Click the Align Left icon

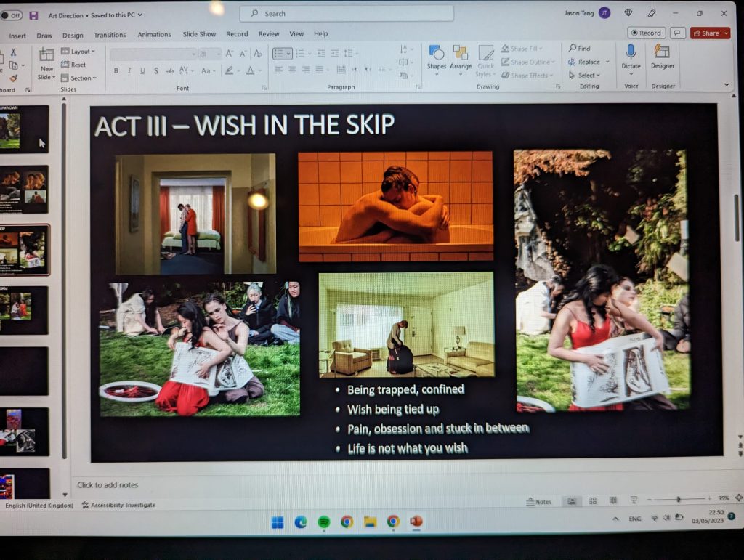[x=278, y=70]
